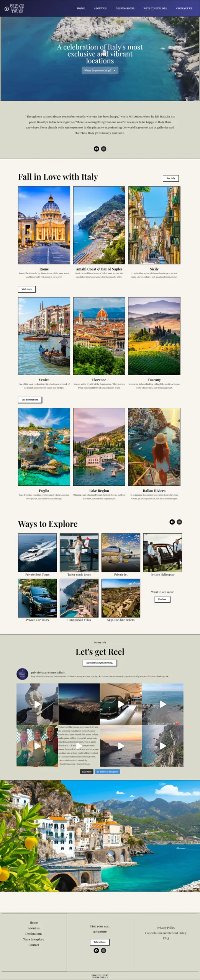Click the See Italy button
200x980 pixels.
171,178
